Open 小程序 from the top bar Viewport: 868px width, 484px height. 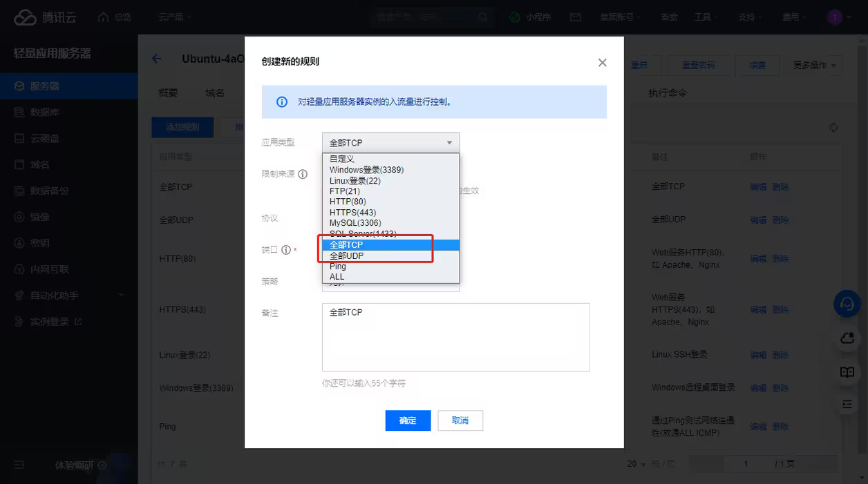point(530,17)
